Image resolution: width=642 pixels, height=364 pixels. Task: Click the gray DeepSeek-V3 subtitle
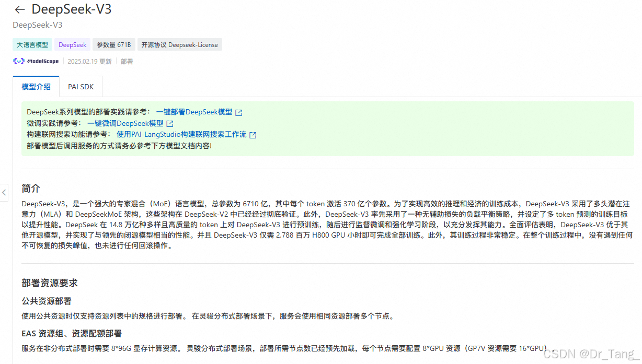pyautogui.click(x=38, y=25)
